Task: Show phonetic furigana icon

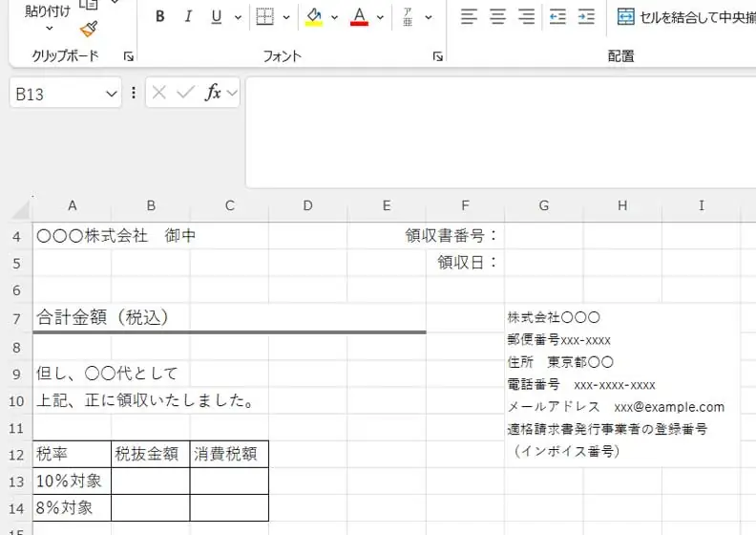Action: 408,17
